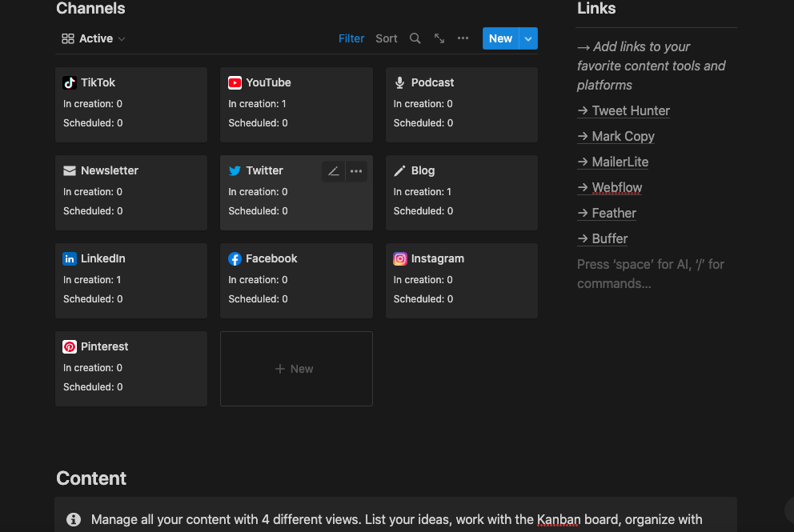The image size is (794, 532).
Task: Click the Newsletter envelope icon
Action: point(70,170)
